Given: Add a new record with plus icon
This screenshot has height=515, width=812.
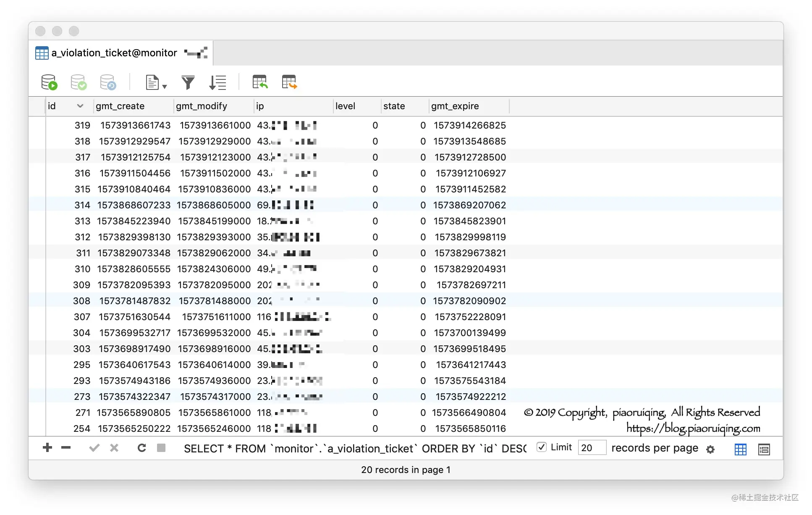Looking at the screenshot, I should [47, 448].
